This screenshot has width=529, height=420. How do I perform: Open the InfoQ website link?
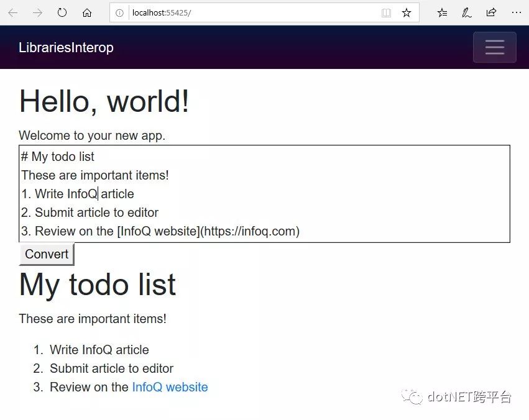[x=170, y=387]
